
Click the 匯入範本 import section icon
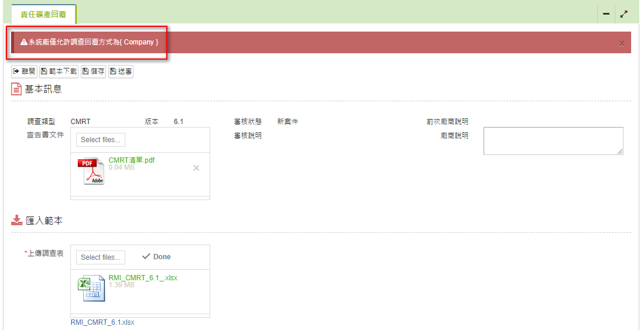pos(16,221)
